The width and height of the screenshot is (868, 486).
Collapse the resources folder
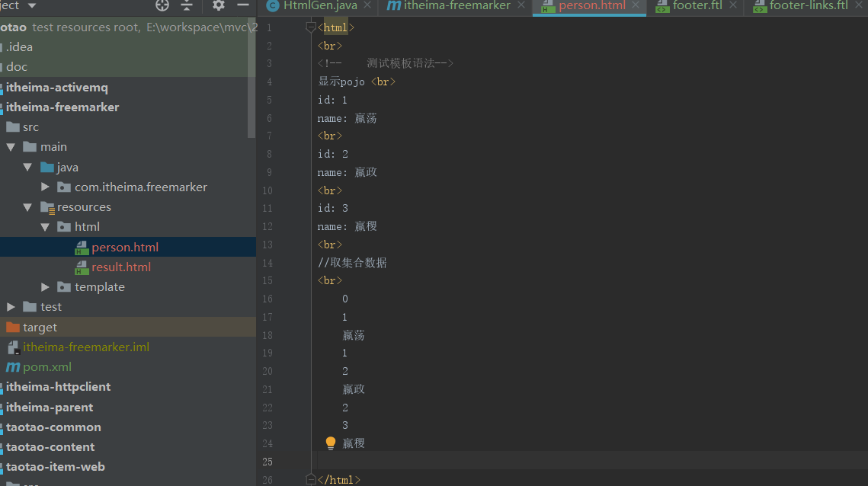pos(27,207)
